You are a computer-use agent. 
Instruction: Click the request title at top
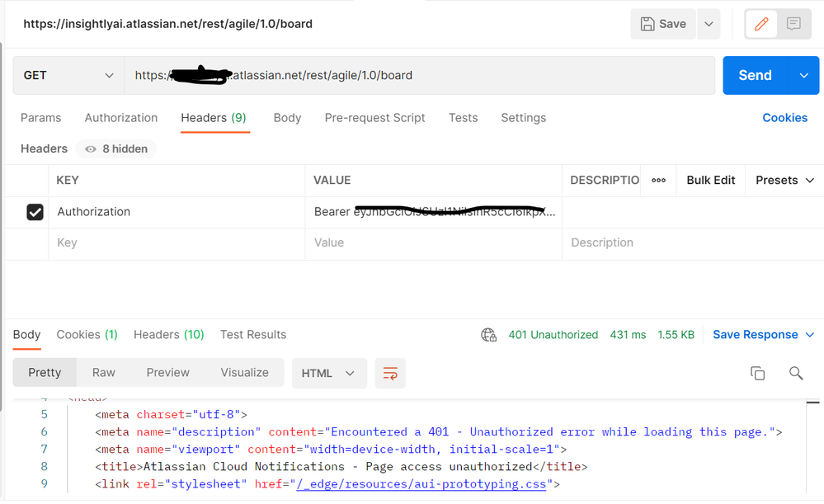pyautogui.click(x=167, y=24)
